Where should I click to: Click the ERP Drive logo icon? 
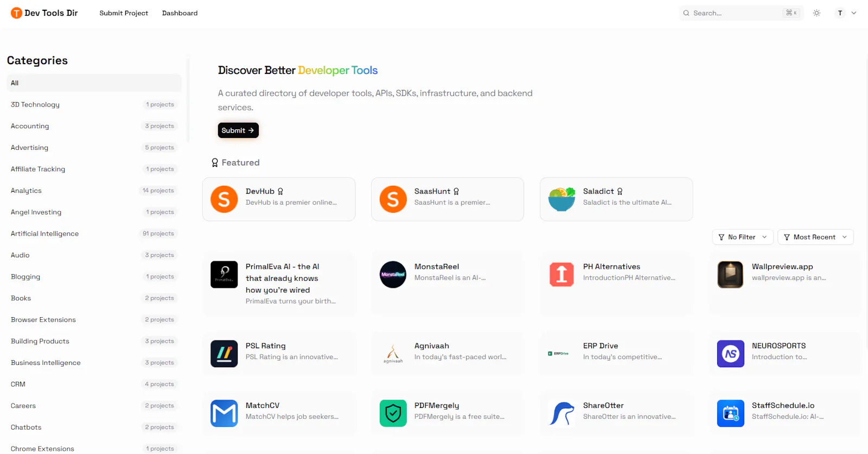pyautogui.click(x=558, y=354)
